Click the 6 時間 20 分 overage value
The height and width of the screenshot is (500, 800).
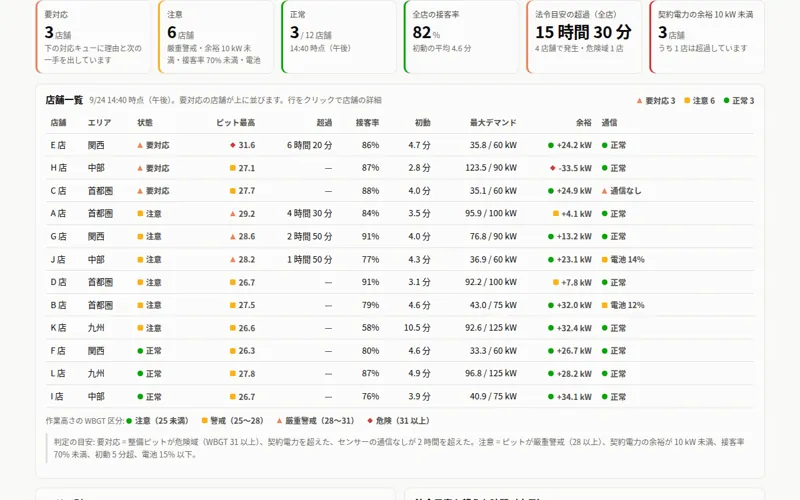309,145
